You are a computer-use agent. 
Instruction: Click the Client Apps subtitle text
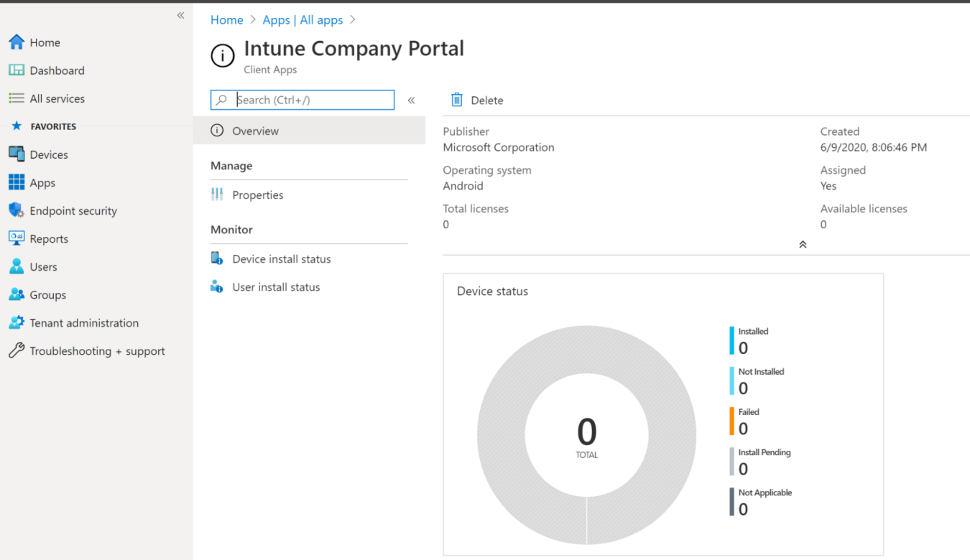pos(270,70)
